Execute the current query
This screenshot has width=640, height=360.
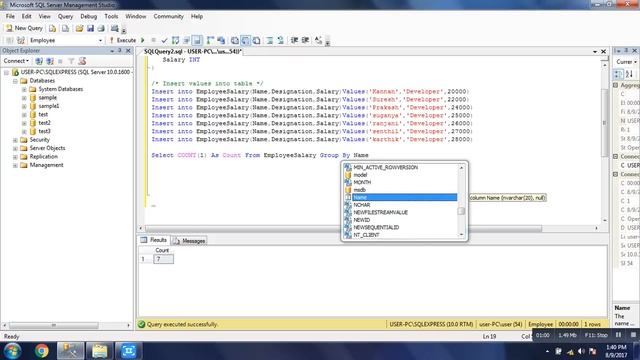[123, 40]
